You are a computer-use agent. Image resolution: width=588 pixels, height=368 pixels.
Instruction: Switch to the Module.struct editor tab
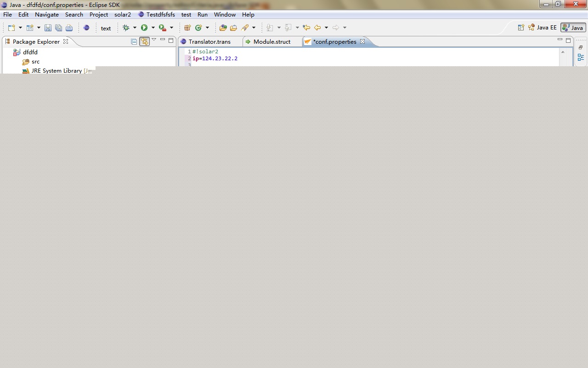[272, 41]
